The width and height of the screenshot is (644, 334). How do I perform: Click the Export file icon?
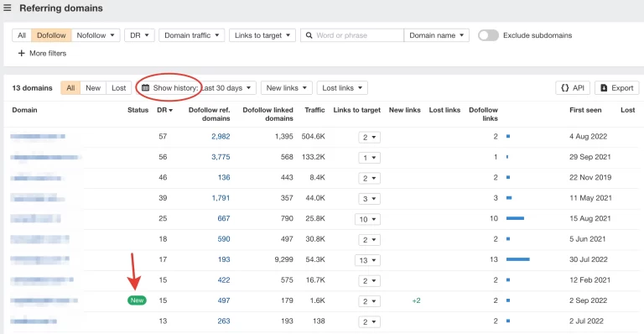[x=604, y=88]
